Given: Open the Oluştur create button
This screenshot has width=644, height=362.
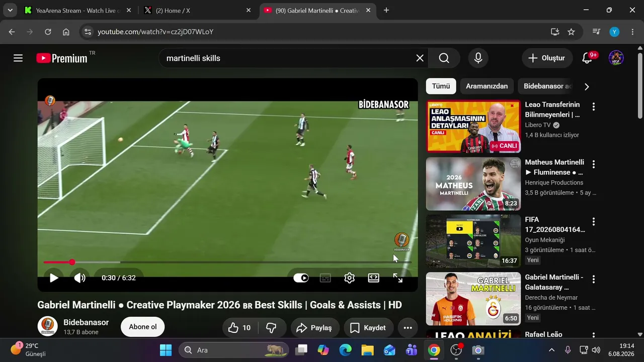Looking at the screenshot, I should (x=547, y=58).
